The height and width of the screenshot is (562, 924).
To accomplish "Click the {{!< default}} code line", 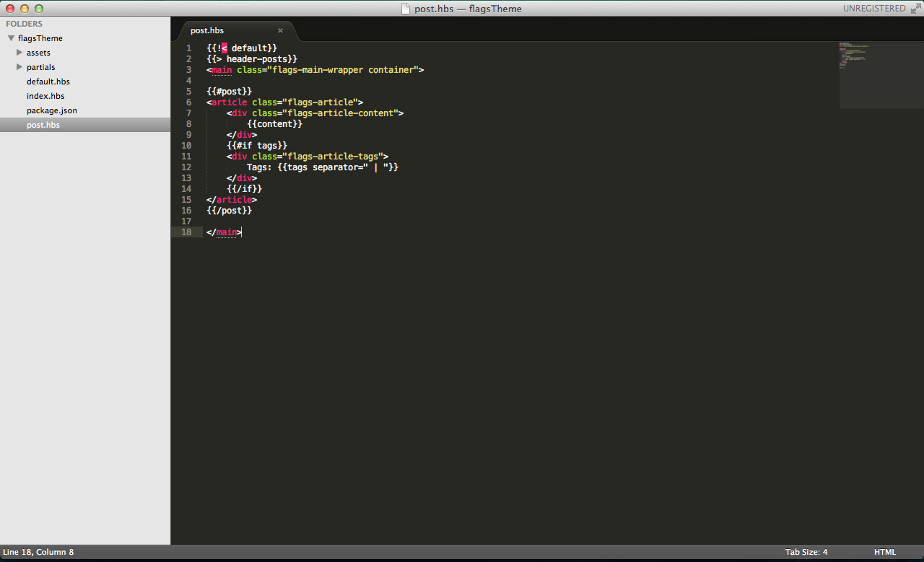I will point(242,48).
